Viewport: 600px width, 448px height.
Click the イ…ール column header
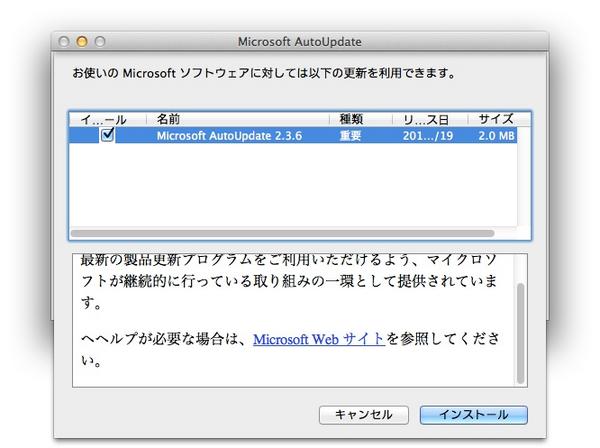(x=108, y=119)
